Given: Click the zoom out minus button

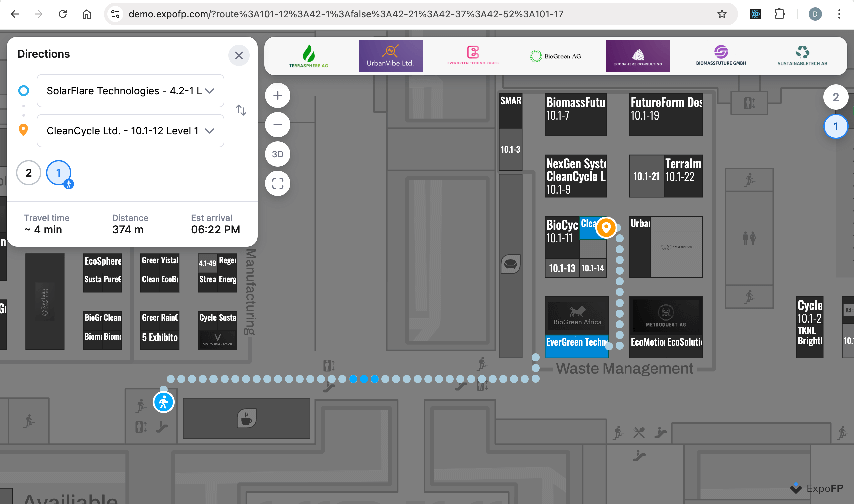Looking at the screenshot, I should point(277,125).
